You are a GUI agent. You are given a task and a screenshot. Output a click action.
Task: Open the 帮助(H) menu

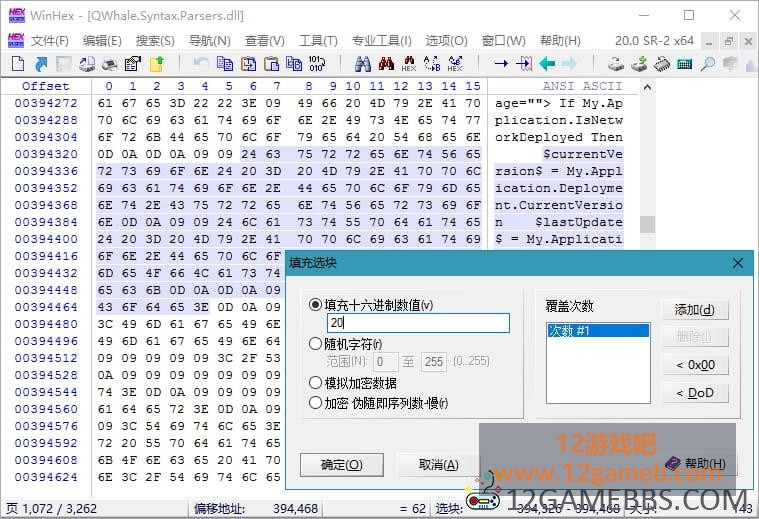coord(560,41)
